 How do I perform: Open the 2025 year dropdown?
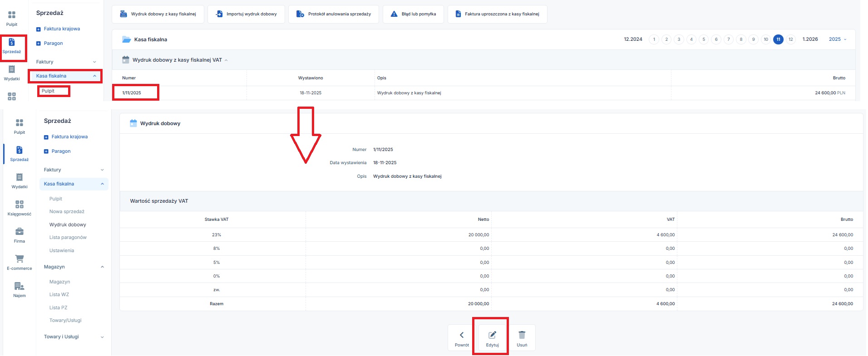[x=837, y=39]
